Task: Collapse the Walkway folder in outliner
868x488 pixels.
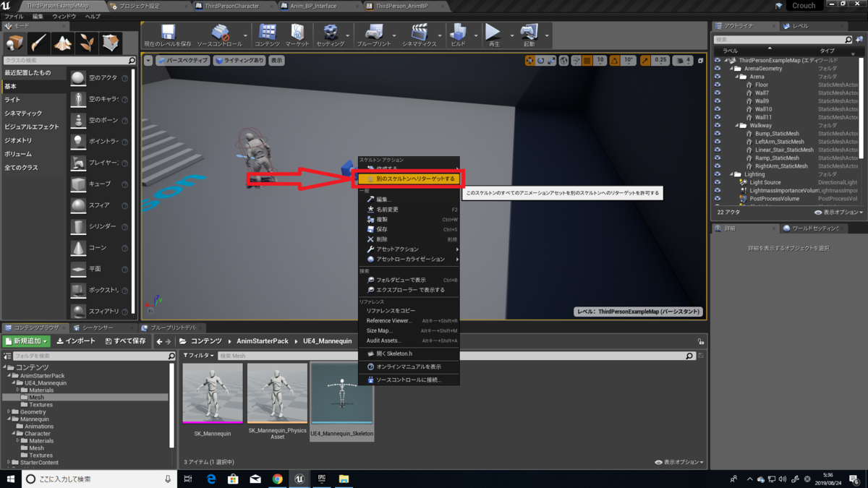Action: coord(737,126)
